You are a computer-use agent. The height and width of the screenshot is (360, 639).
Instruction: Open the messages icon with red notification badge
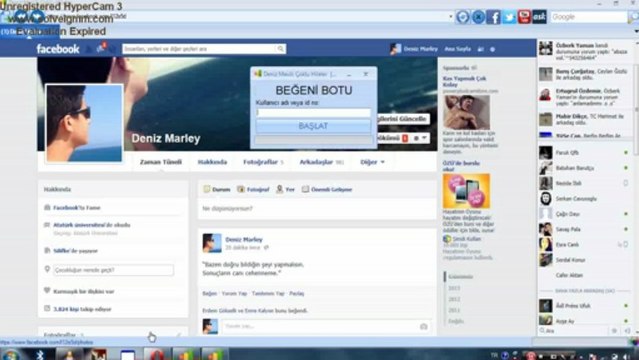coord(101,49)
